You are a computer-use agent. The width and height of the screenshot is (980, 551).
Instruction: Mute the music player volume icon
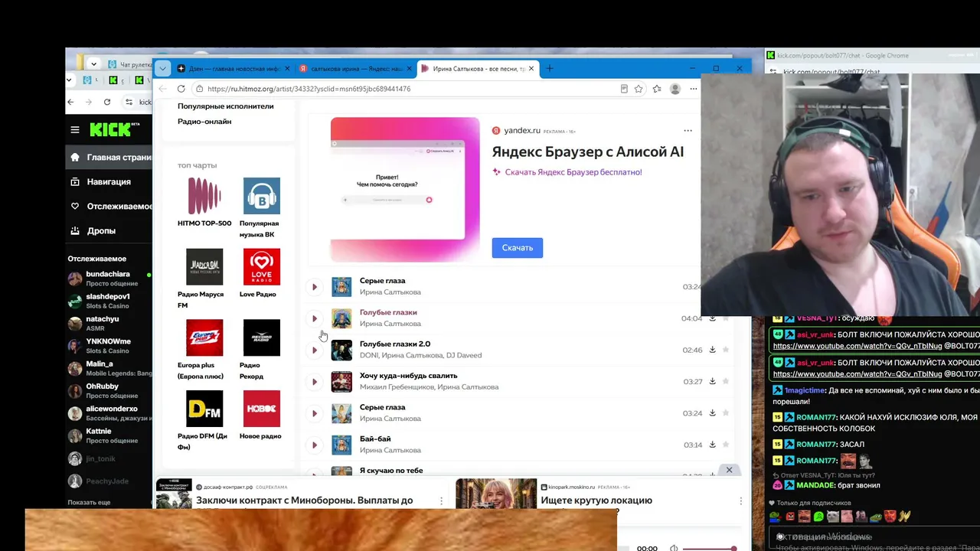tap(674, 548)
